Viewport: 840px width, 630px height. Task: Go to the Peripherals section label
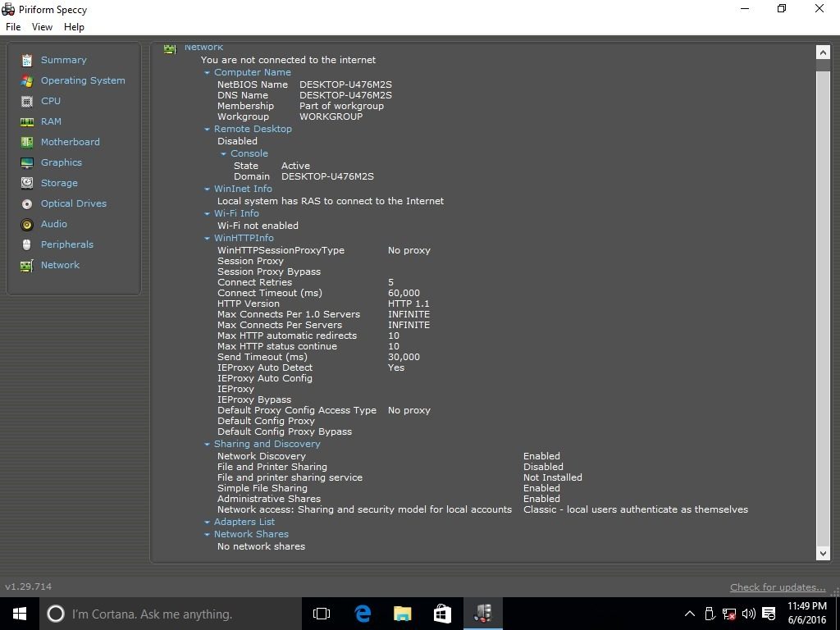pos(67,244)
